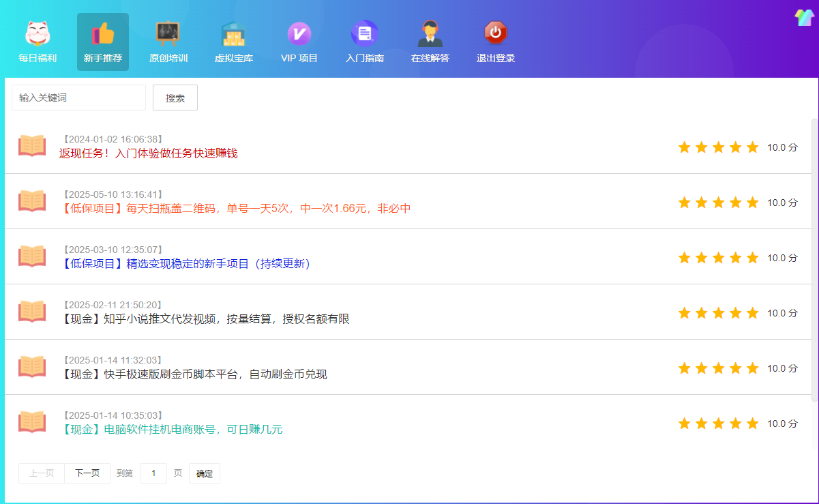Click the 确定 page jump button

click(x=205, y=473)
